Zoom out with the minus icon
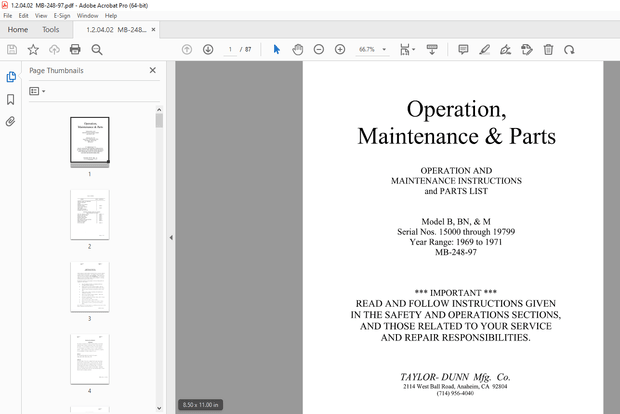This screenshot has width=620, height=414. pos(319,49)
